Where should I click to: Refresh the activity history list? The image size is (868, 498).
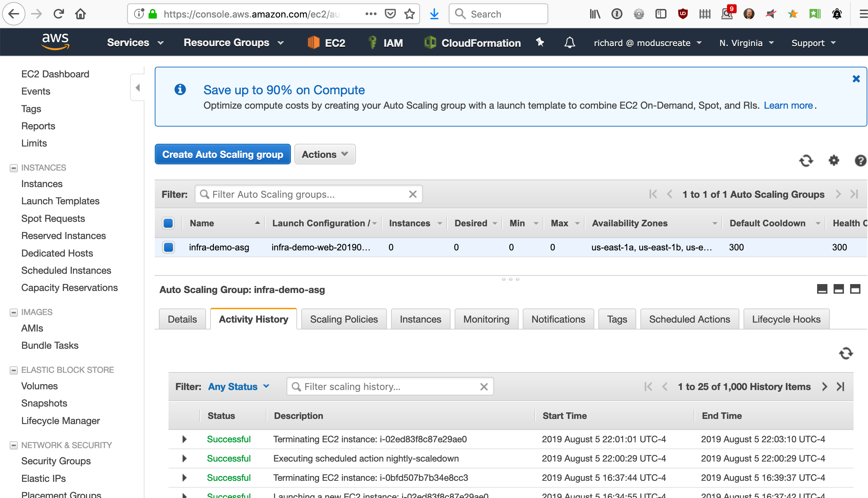tap(846, 353)
